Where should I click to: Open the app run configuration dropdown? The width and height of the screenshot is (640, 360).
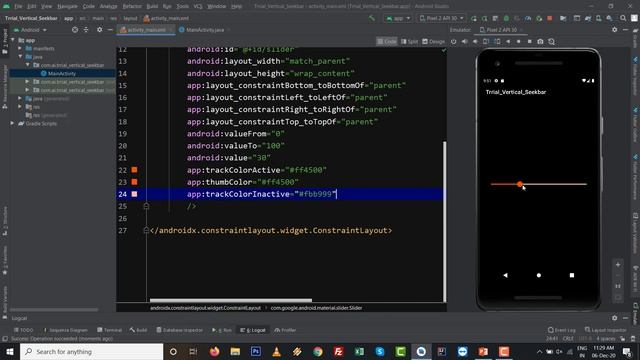coord(398,18)
